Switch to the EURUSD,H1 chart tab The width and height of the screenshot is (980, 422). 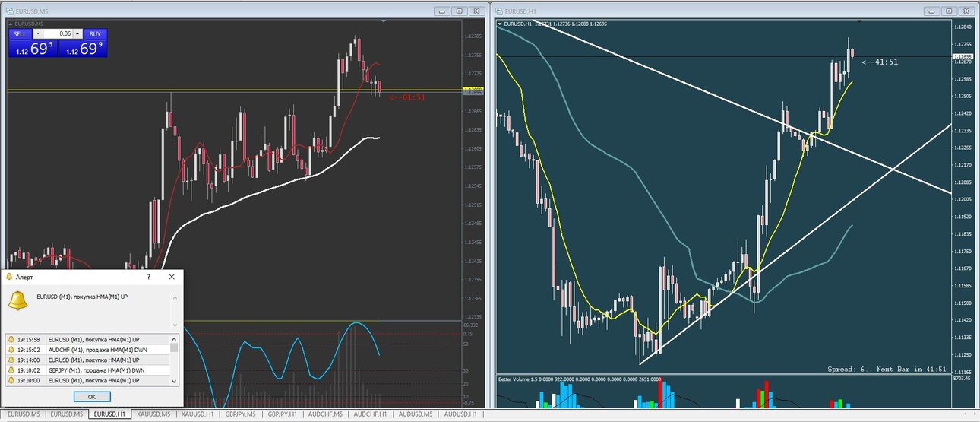(x=110, y=414)
